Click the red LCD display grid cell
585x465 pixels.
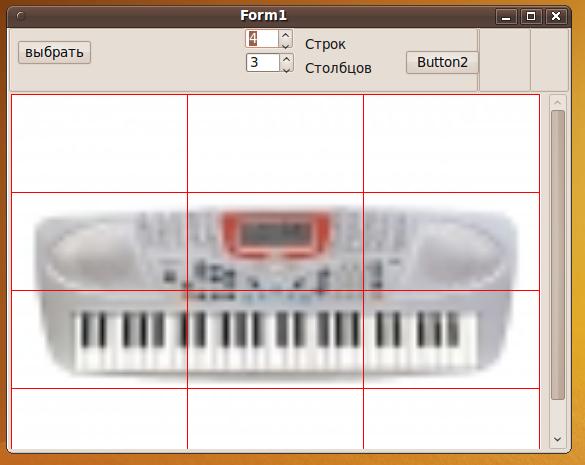pos(275,241)
